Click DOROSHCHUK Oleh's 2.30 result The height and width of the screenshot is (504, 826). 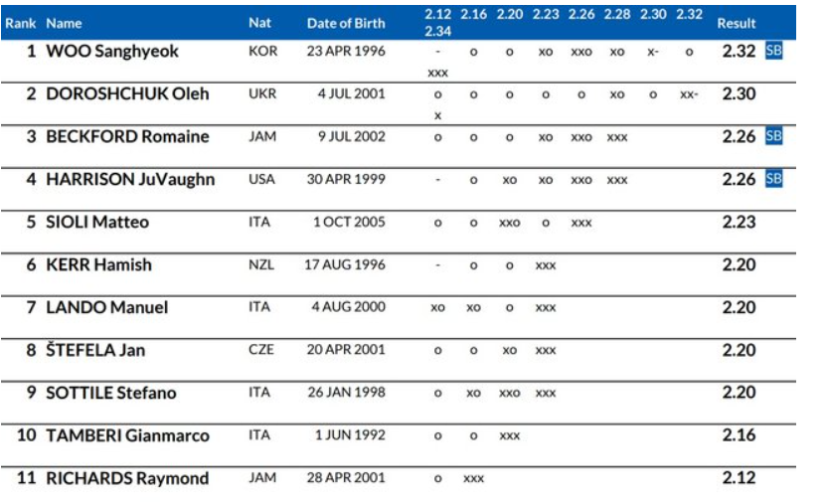point(739,93)
